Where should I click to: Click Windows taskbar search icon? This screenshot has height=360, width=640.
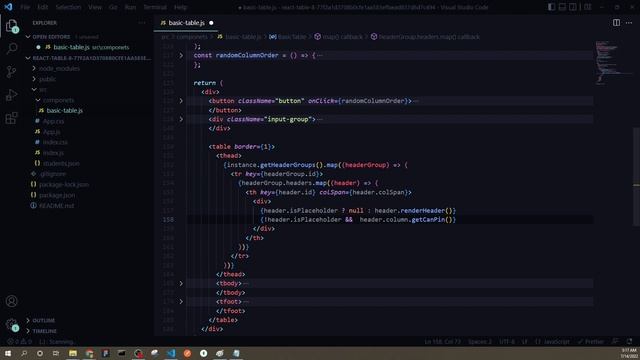tap(24, 353)
